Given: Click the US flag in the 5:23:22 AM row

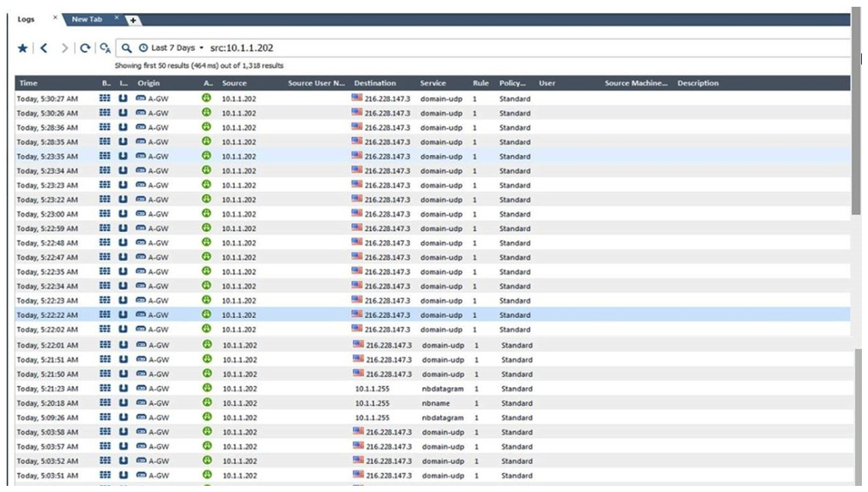Looking at the screenshot, I should click(357, 199).
